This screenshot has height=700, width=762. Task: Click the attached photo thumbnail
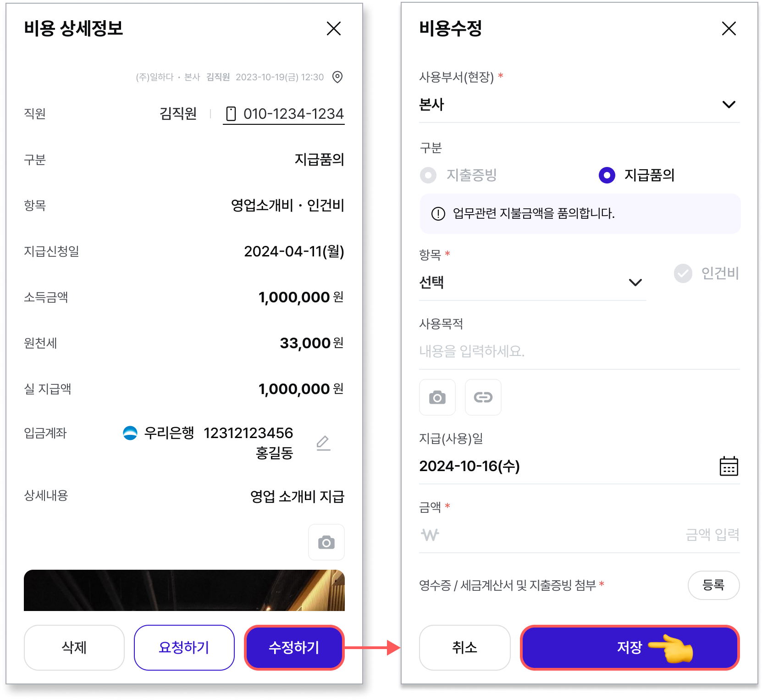184,590
